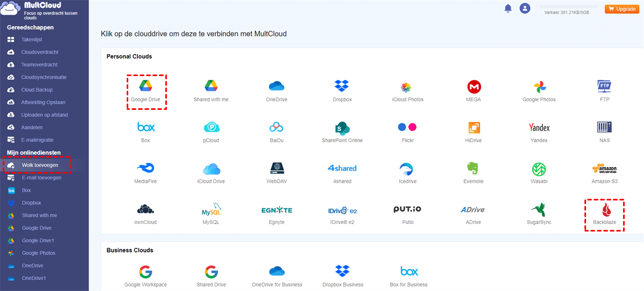Open the notifications bell

[x=508, y=8]
